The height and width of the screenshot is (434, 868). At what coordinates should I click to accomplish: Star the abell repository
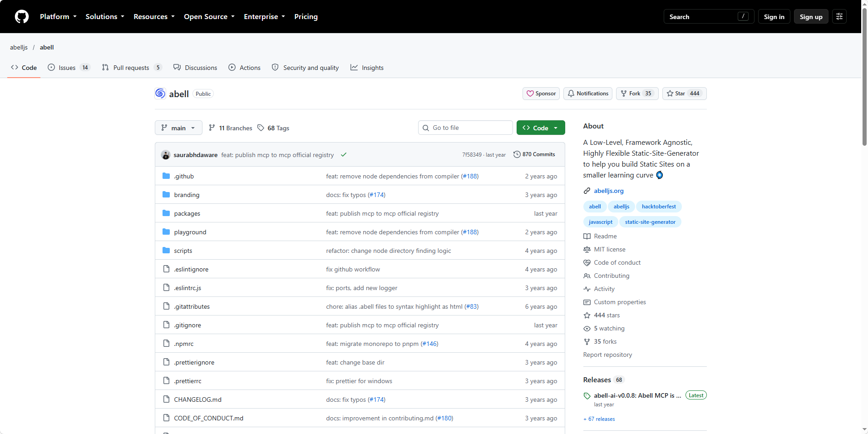tap(685, 94)
